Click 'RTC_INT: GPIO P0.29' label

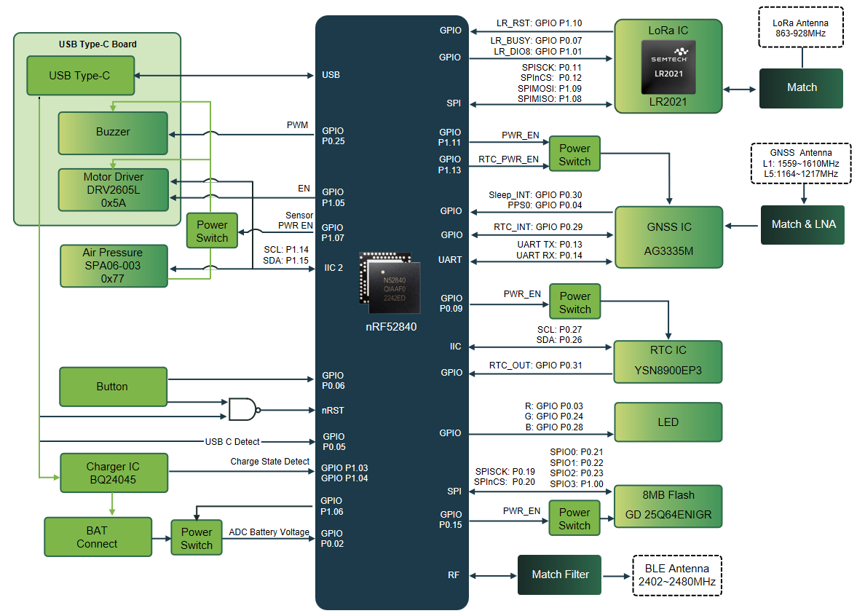coord(538,226)
